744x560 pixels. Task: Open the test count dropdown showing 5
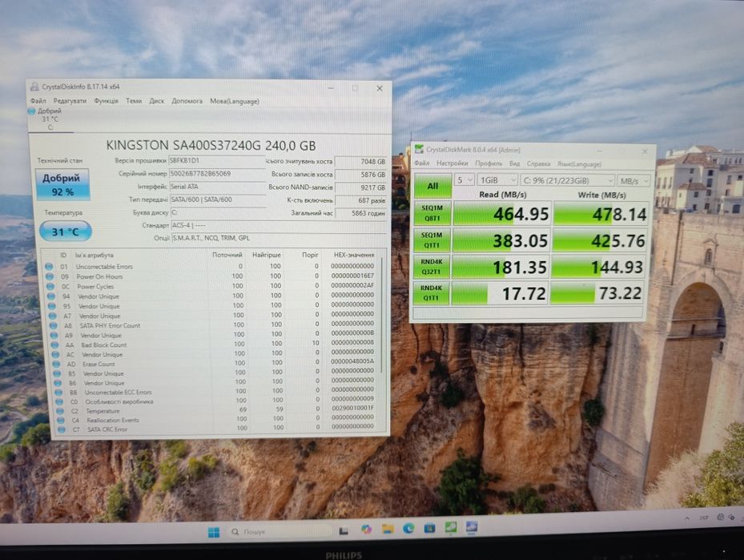coord(464,180)
